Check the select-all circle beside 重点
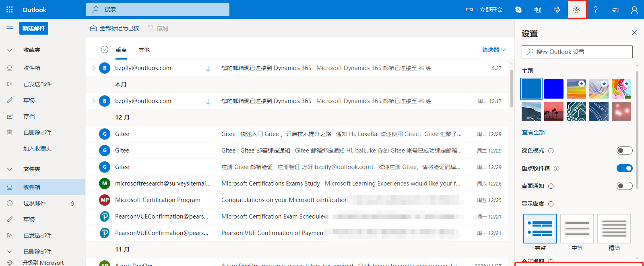644x266 pixels. [105, 49]
